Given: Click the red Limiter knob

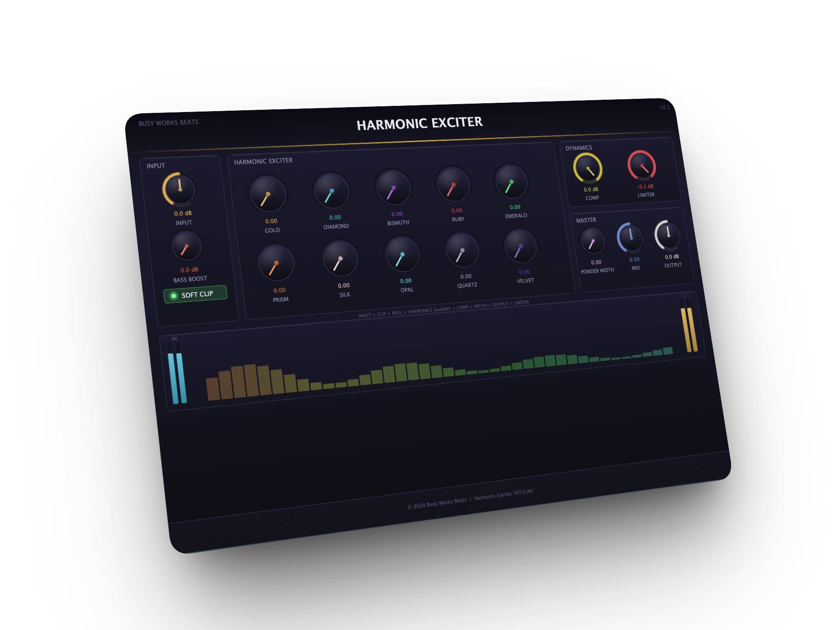Looking at the screenshot, I should 642,165.
